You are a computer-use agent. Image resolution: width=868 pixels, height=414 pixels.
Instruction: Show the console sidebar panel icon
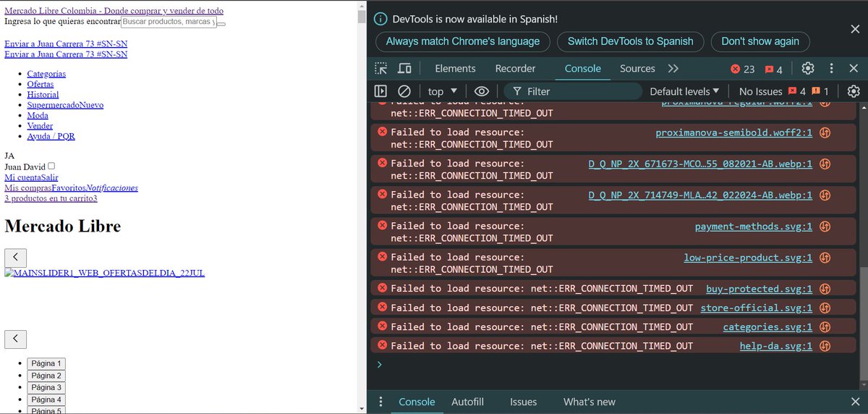tap(380, 91)
